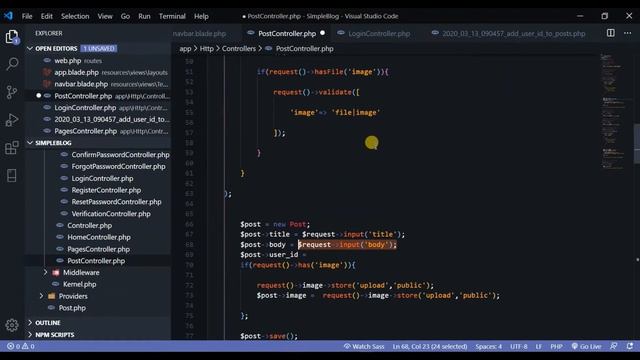The width and height of the screenshot is (640, 360).
Task: Open the Extensions view icon
Action: [x=12, y=148]
